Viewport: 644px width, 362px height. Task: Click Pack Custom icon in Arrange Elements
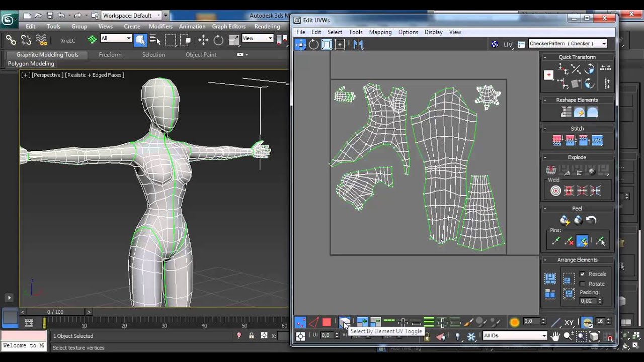pos(550,278)
